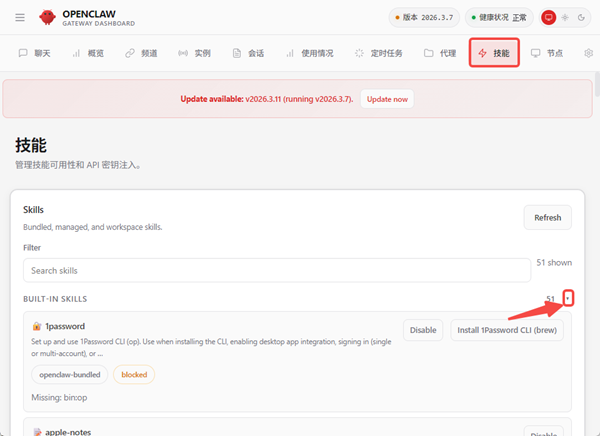Open the 概览 overview tab
The height and width of the screenshot is (436, 600).
pyautogui.click(x=89, y=53)
